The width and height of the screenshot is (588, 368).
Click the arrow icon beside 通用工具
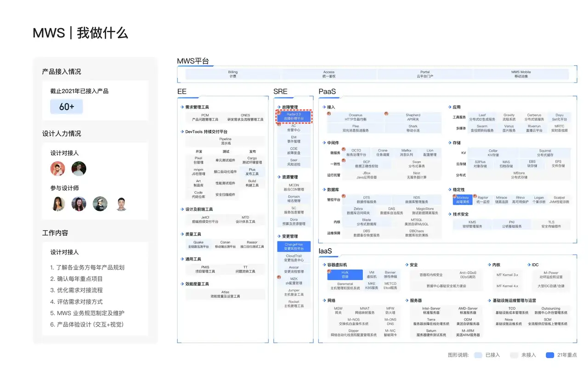click(182, 259)
